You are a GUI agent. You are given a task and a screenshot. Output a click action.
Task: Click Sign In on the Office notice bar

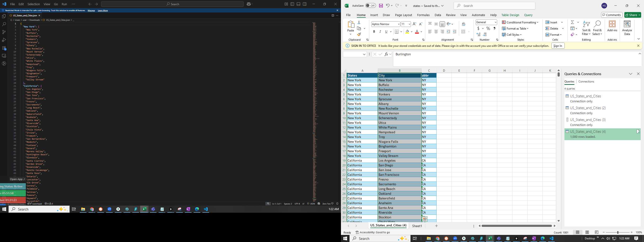558,46
